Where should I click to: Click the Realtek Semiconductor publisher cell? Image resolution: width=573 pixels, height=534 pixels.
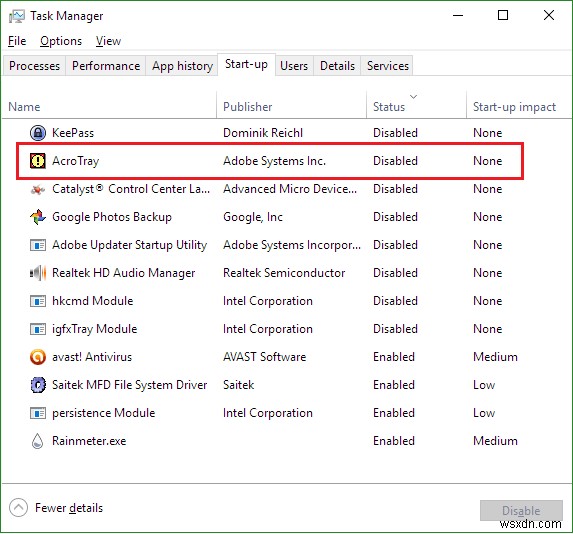(284, 273)
